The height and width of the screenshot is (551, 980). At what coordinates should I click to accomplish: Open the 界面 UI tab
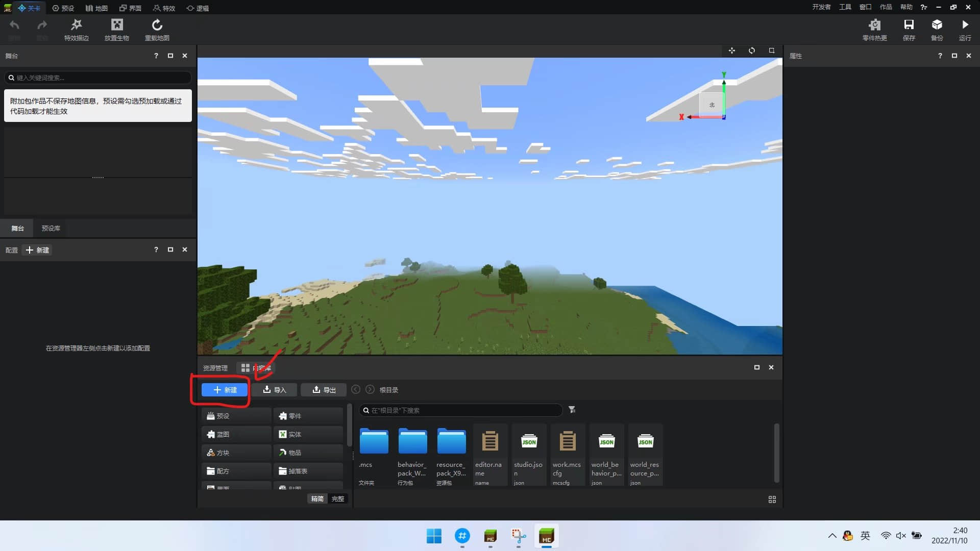130,8
